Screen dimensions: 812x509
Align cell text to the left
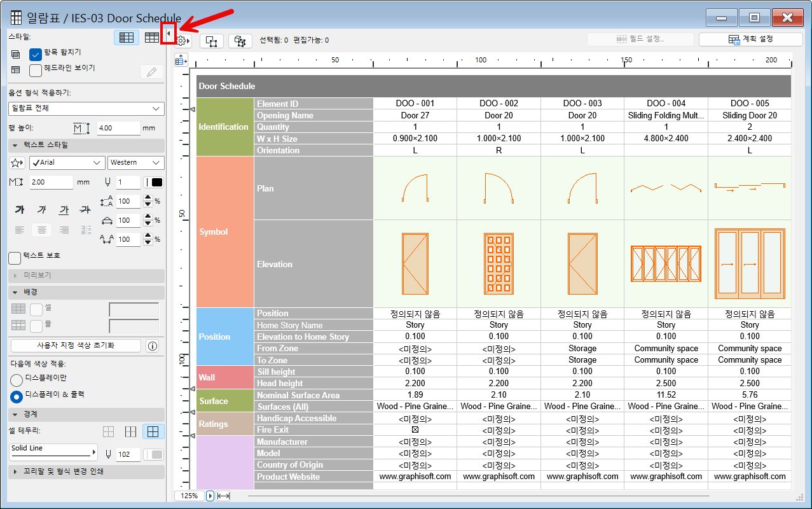click(20, 230)
